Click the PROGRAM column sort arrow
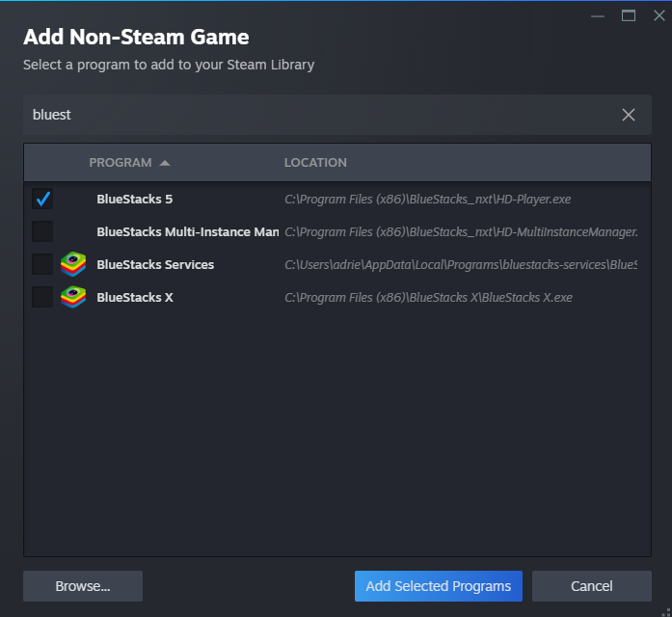The width and height of the screenshot is (672, 617). [165, 163]
